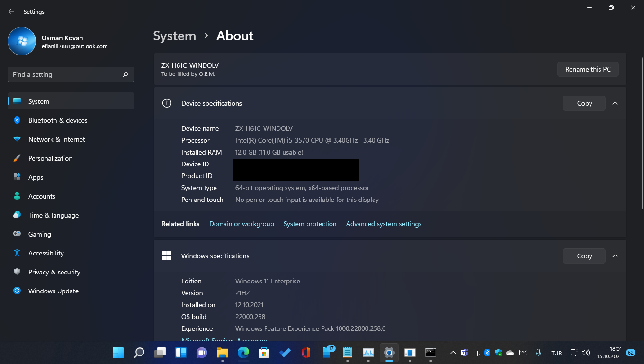Image resolution: width=644 pixels, height=364 pixels.
Task: Open the Apps settings page
Action: (71, 177)
